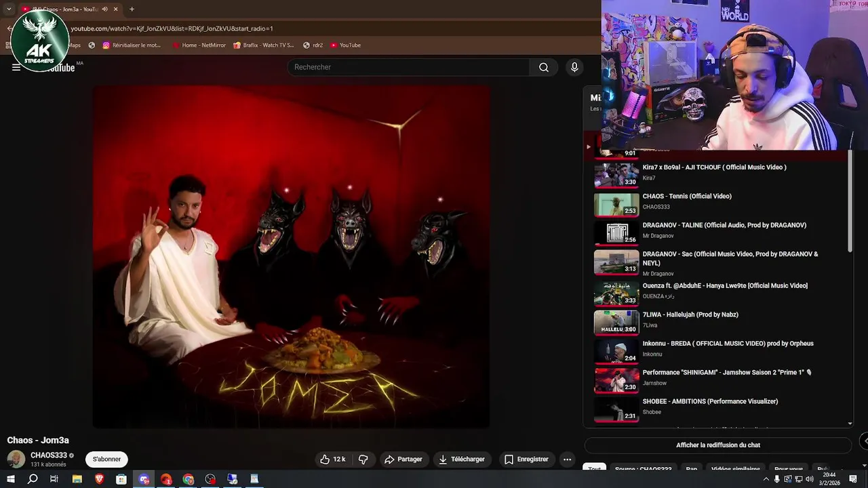Open File Explorer from the taskbar
Image resolution: width=868 pixels, height=488 pixels.
pyautogui.click(x=77, y=479)
